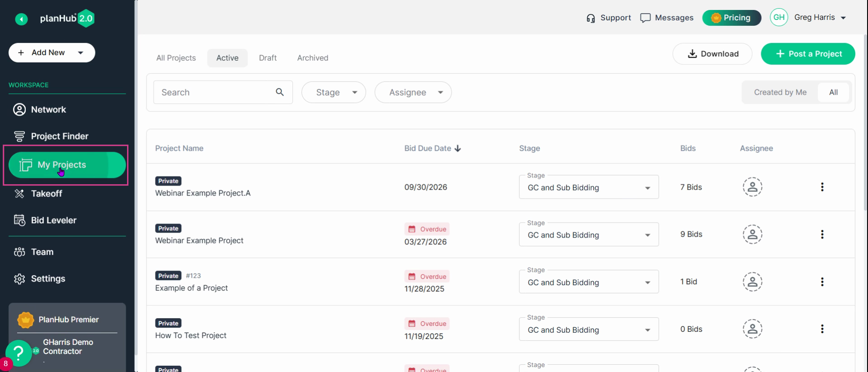Sort by Project Name header

179,148
